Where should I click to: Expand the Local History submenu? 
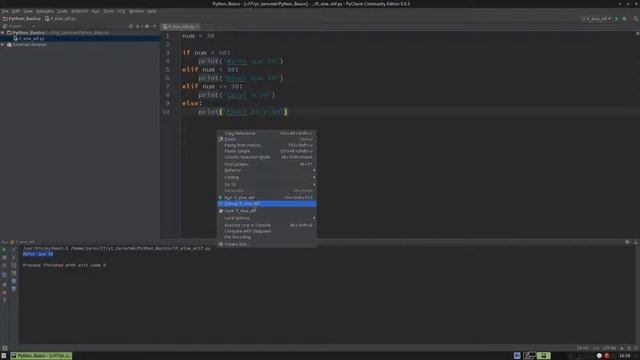pos(267,218)
